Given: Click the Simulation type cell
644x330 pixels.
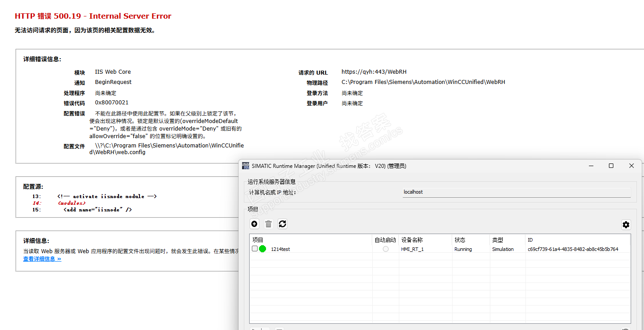Looking at the screenshot, I should tap(503, 249).
